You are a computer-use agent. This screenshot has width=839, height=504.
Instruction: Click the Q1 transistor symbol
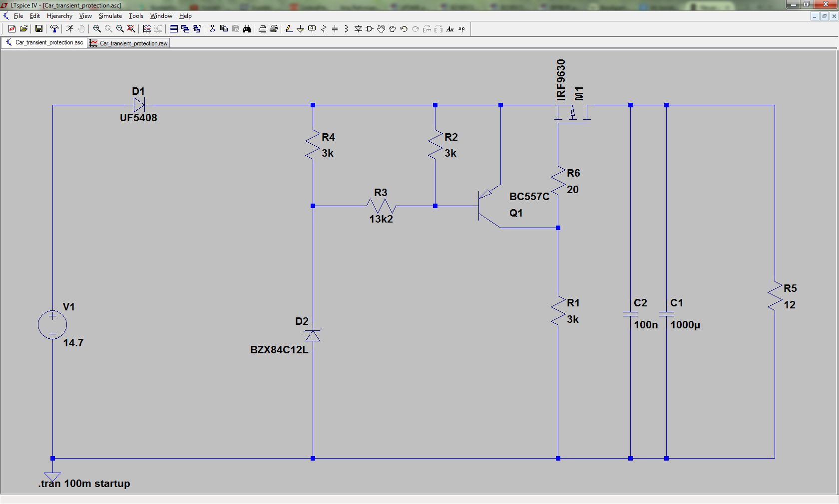point(489,206)
